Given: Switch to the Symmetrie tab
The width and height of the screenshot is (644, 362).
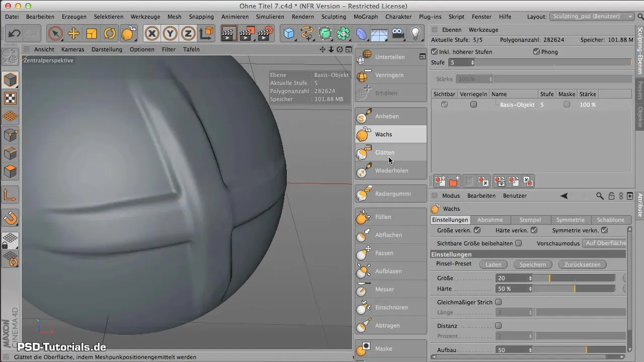Looking at the screenshot, I should [571, 220].
